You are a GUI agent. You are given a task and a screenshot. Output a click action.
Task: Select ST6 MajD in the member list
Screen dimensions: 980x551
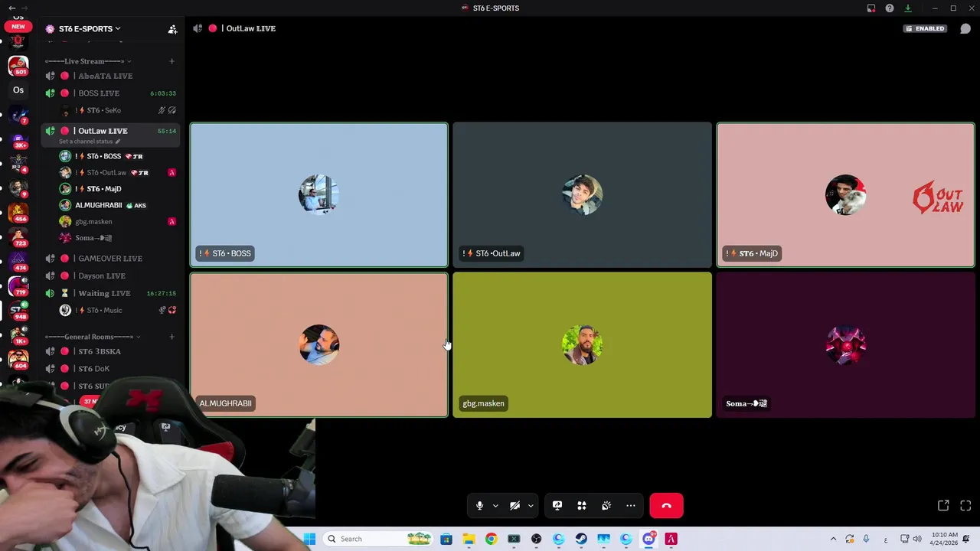coord(119,189)
